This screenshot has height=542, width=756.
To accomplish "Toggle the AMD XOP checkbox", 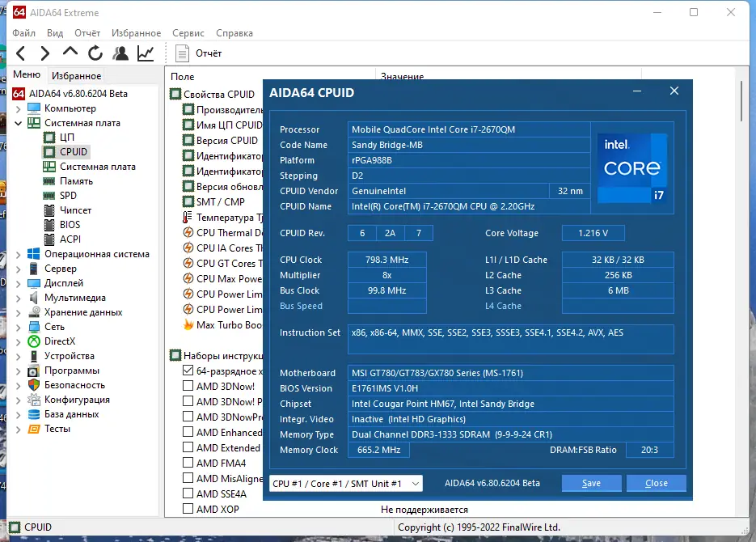I will click(188, 510).
